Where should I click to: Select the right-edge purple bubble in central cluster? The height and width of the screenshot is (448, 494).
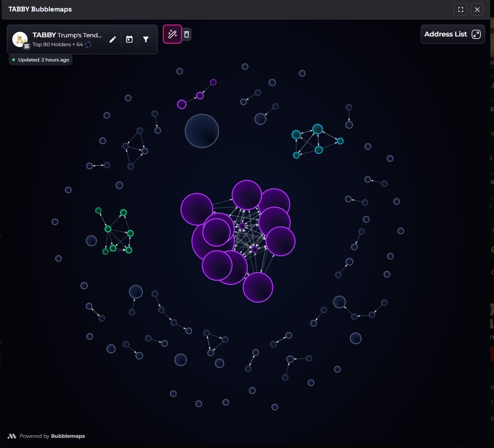pyautogui.click(x=280, y=241)
